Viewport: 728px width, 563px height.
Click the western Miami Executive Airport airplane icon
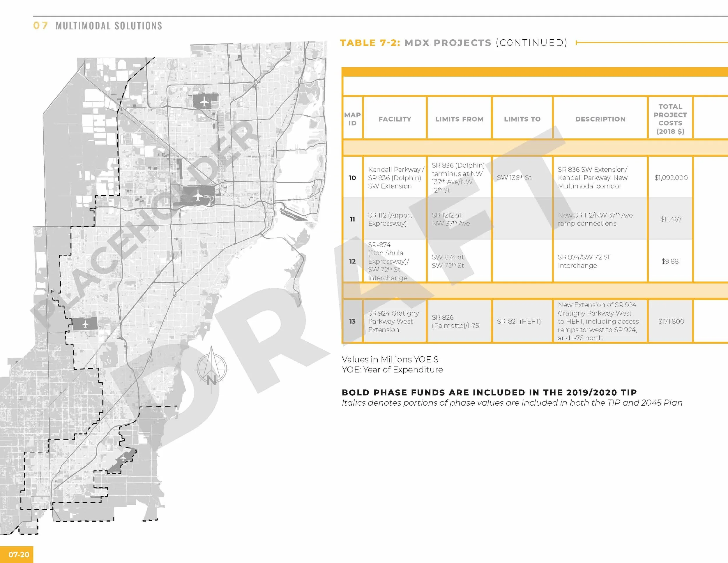coord(85,324)
